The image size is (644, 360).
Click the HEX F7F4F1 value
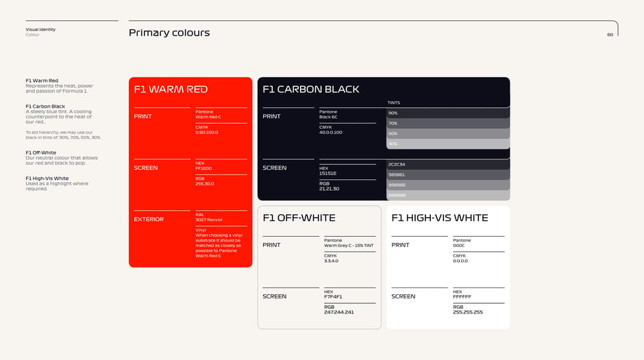tap(333, 294)
